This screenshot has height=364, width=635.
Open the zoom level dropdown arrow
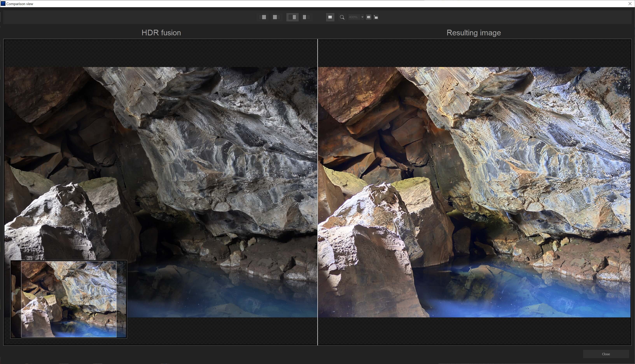362,17
